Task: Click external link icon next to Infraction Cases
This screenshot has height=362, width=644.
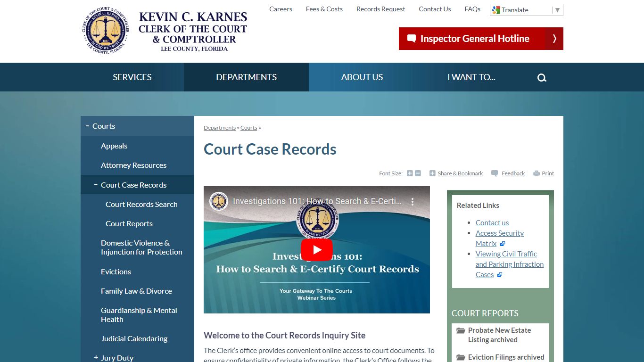Action: pos(500,275)
